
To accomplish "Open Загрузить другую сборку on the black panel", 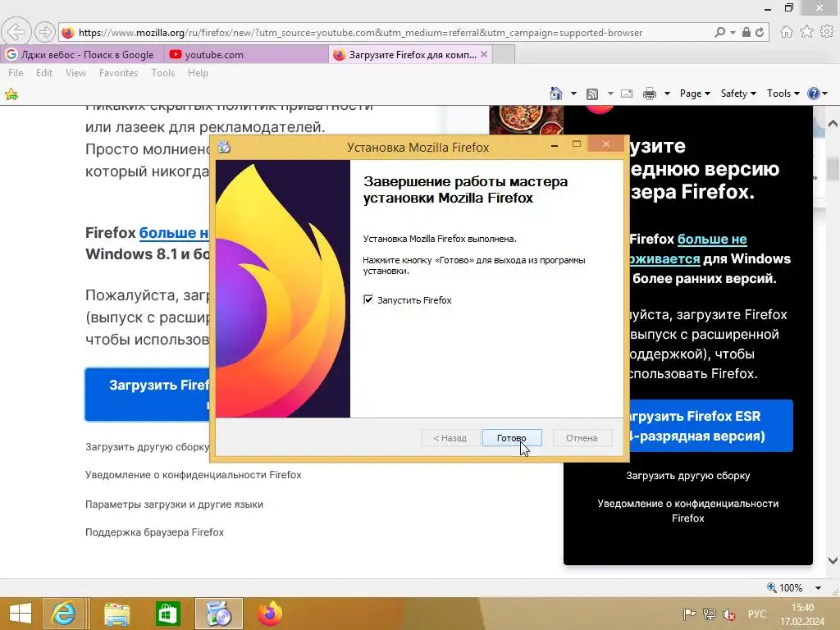I will (688, 476).
